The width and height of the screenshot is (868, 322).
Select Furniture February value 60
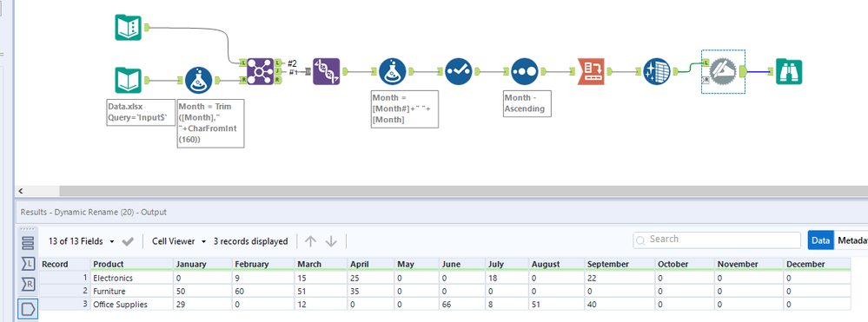tap(263, 291)
